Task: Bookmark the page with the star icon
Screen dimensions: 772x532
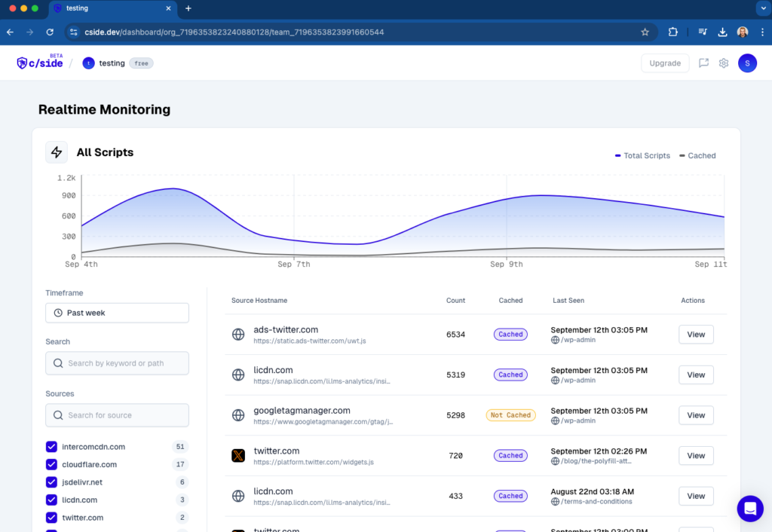Action: 645,32
